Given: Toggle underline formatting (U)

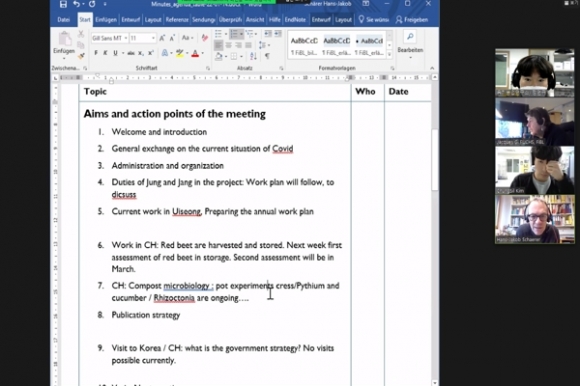Looking at the screenshot, I should (x=115, y=54).
